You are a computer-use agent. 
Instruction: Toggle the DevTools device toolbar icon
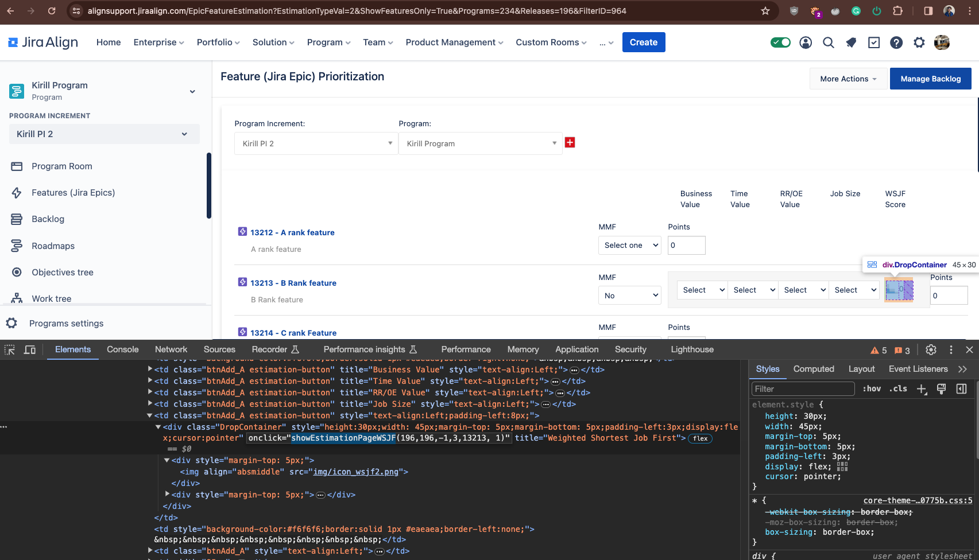point(30,350)
